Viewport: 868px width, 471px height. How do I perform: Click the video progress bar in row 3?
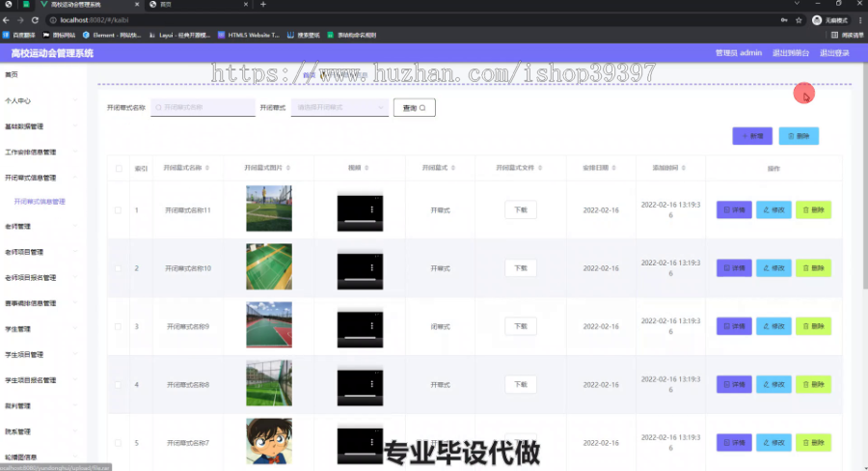360,338
